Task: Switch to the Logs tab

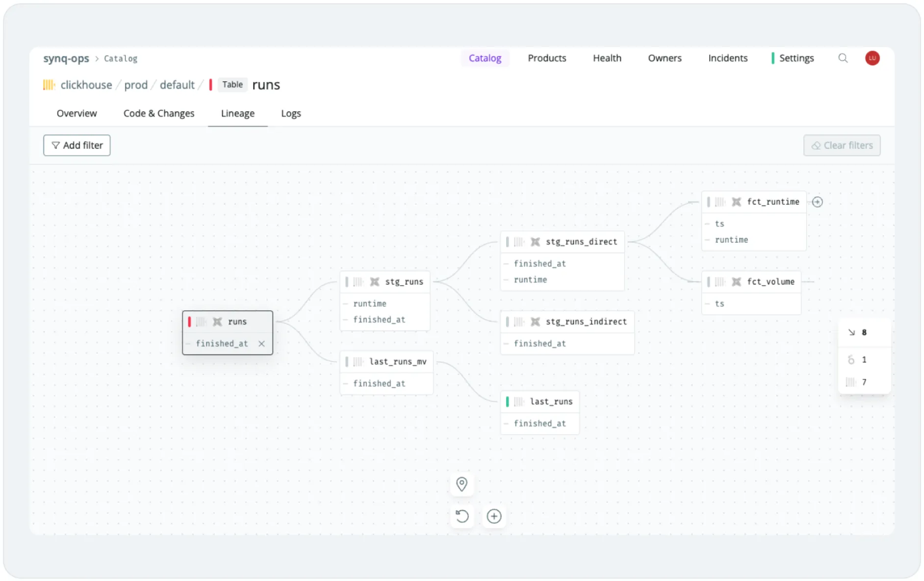Action: click(291, 113)
